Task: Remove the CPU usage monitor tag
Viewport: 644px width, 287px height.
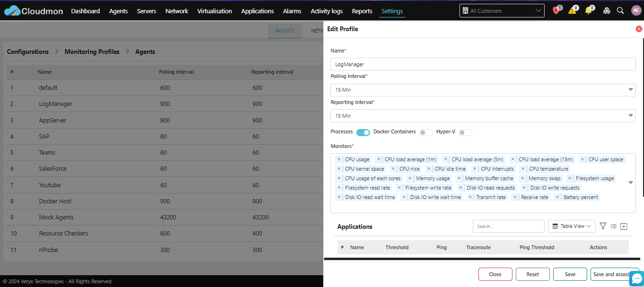Action: click(339, 159)
